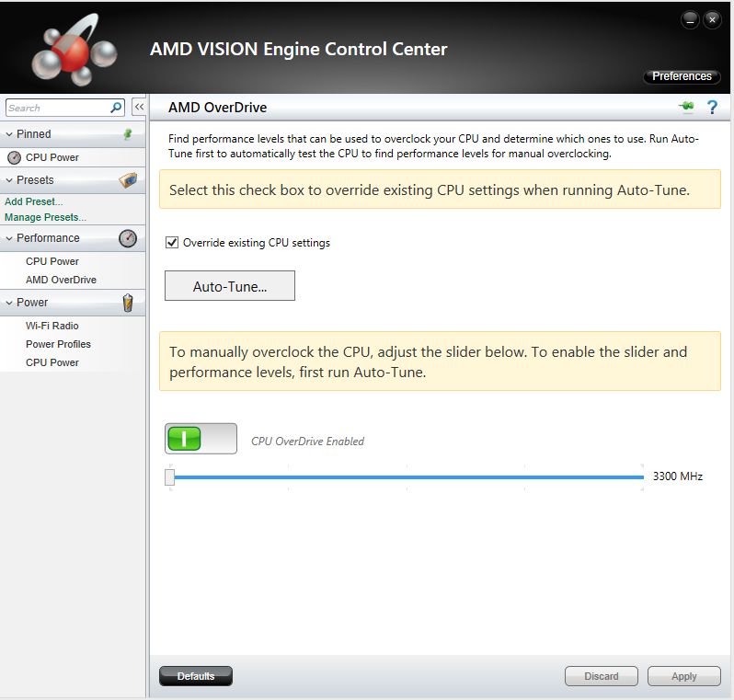Click the Add Preset link
Image resolution: width=734 pixels, height=700 pixels.
(x=33, y=201)
